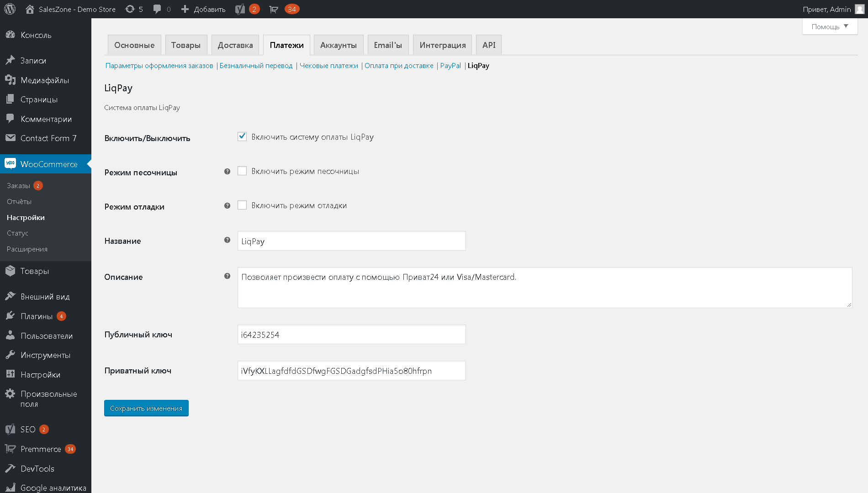Click the Инструменты wrench icon

(x=10, y=355)
